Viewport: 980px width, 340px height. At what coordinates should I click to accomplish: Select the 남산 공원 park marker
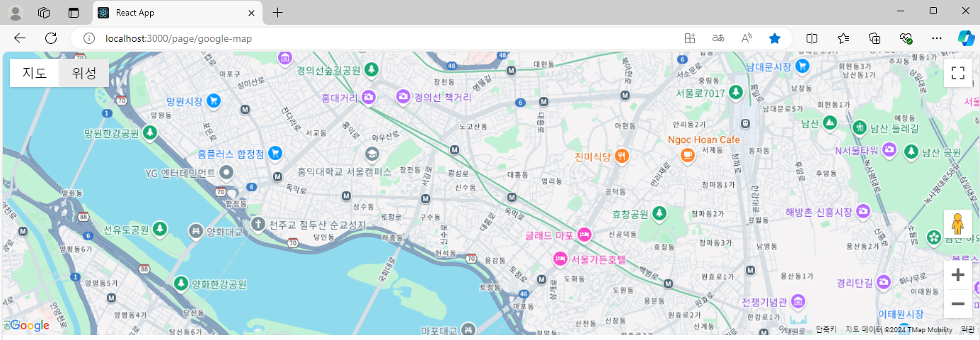point(911,152)
